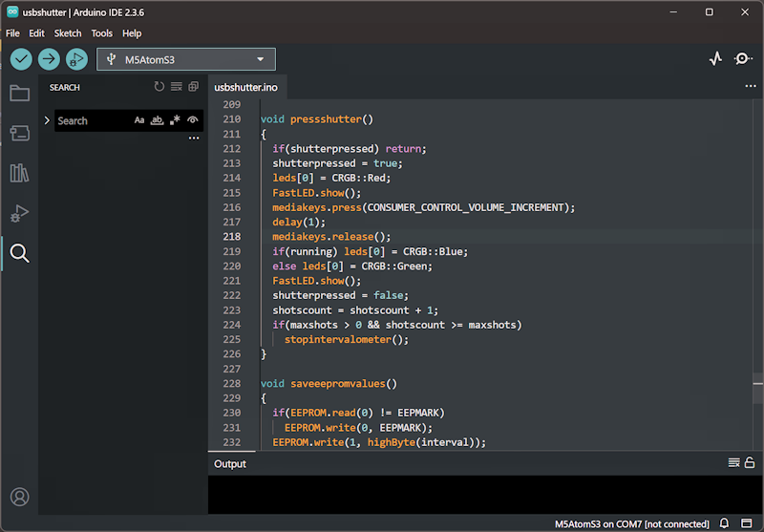Clear the search results list
Screen dimensions: 764x532
[177, 87]
